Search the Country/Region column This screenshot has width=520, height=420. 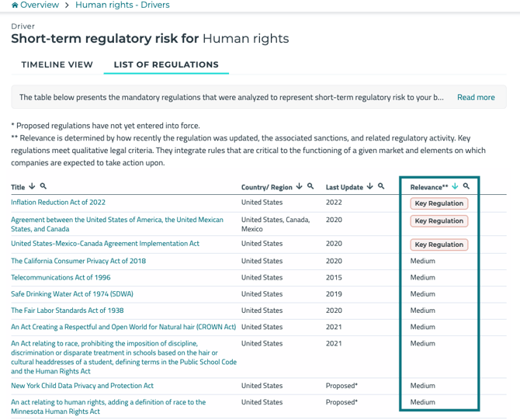[x=310, y=186]
